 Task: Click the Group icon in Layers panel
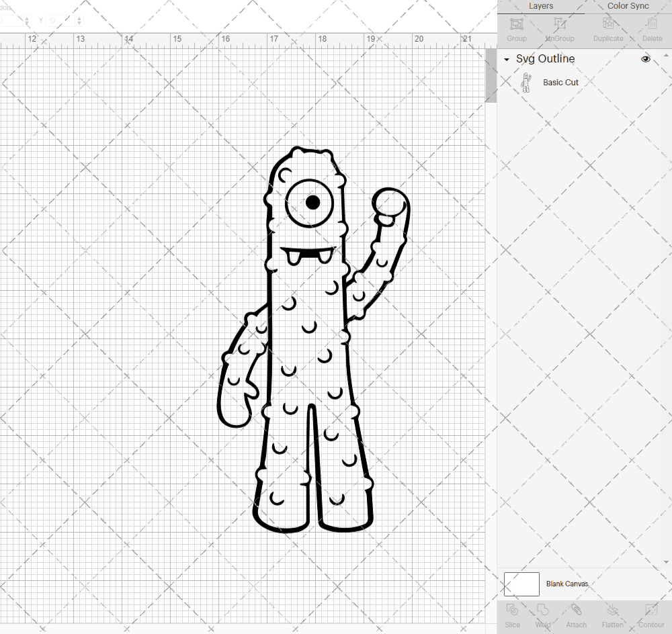point(516,28)
